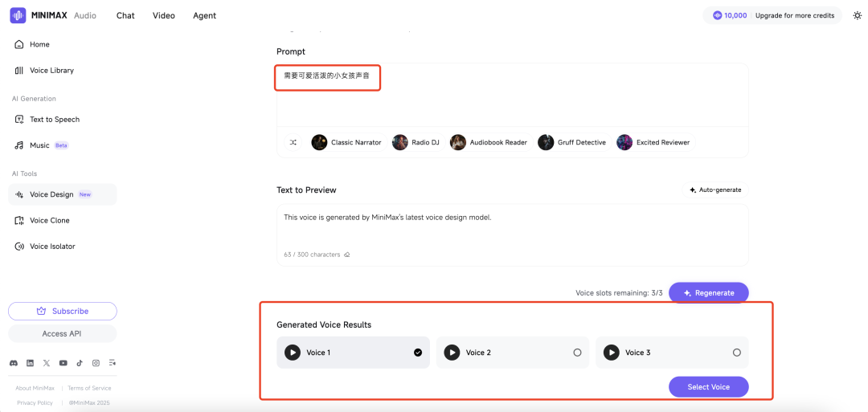Click the Regenerate button
This screenshot has height=412, width=868.
709,292
